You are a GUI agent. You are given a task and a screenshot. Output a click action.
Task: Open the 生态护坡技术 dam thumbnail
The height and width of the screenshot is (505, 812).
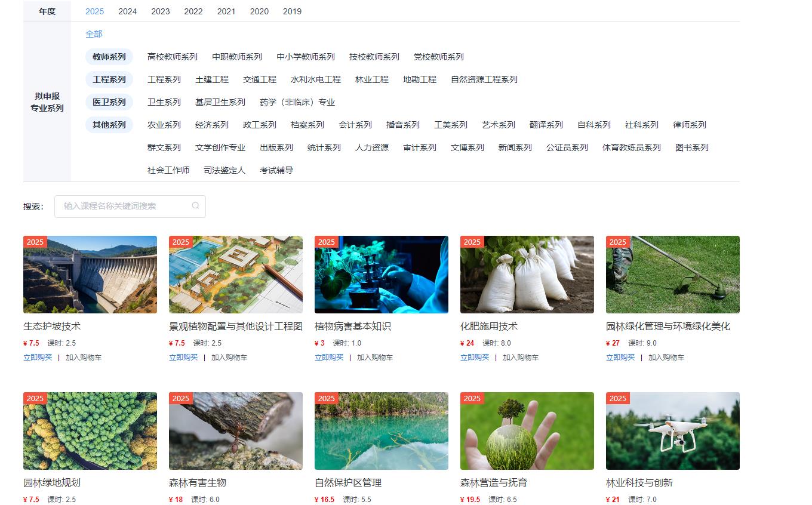90,275
